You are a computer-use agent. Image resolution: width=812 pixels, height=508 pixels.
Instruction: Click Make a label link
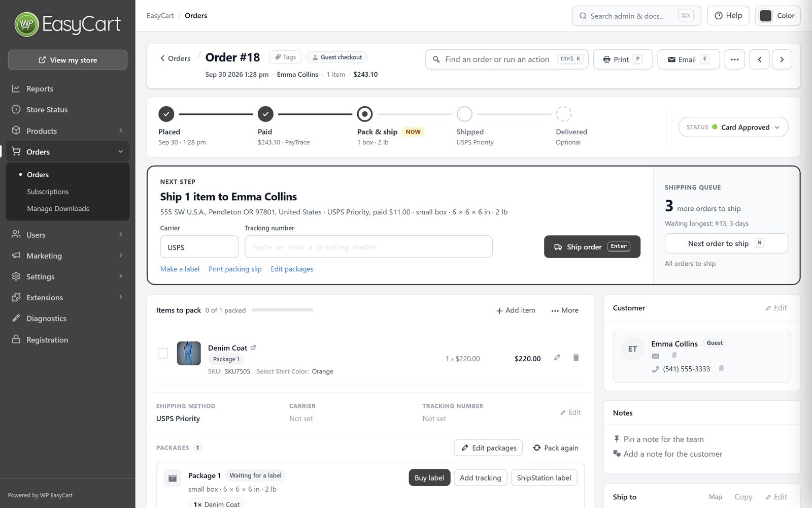tap(180, 269)
